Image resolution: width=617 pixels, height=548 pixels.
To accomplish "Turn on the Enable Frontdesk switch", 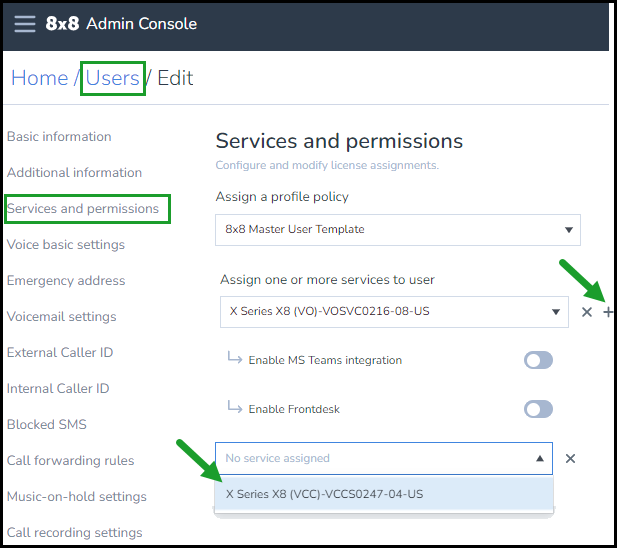I will (x=538, y=409).
